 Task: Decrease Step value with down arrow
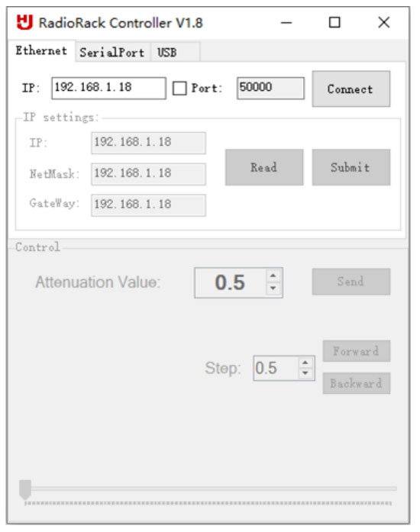point(305,373)
